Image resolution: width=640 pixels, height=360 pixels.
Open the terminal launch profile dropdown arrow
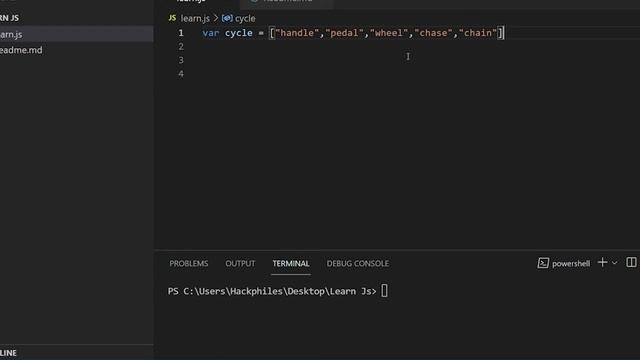614,263
